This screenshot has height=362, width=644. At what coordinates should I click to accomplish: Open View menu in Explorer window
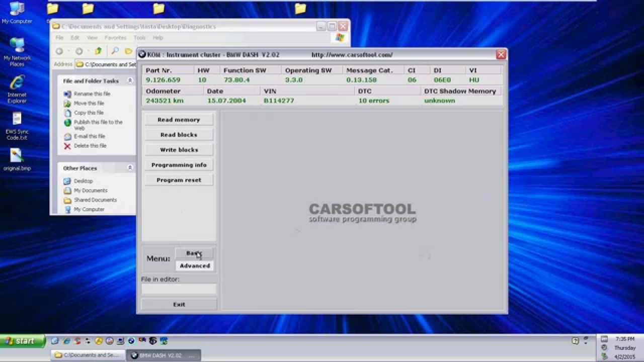click(92, 38)
